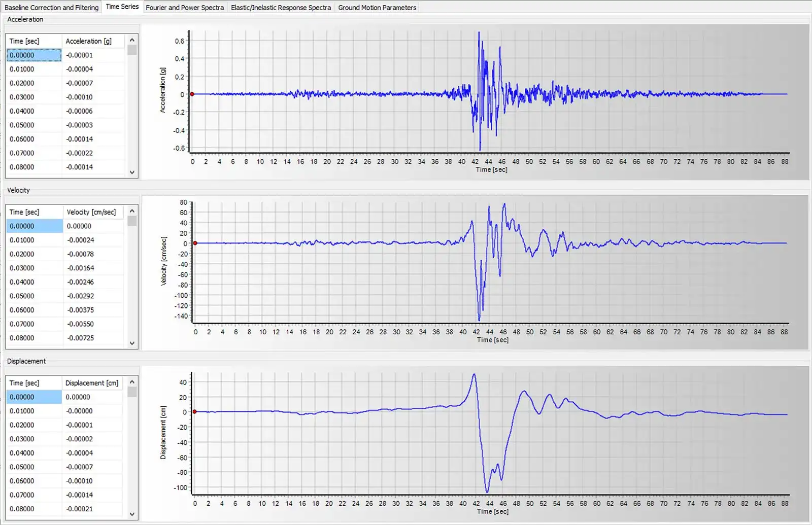Screen dimensions: 812x525
Task: Click the red marker at the velocity chart origin
Action: [x=194, y=243]
